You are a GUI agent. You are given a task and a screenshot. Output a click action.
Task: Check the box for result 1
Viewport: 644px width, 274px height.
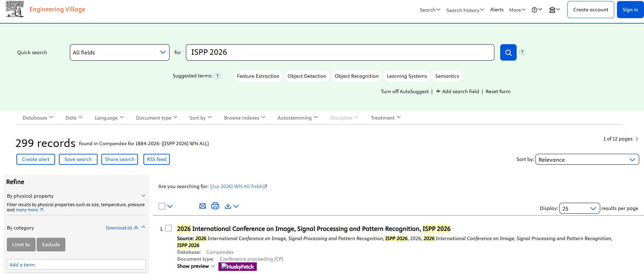coord(168,228)
